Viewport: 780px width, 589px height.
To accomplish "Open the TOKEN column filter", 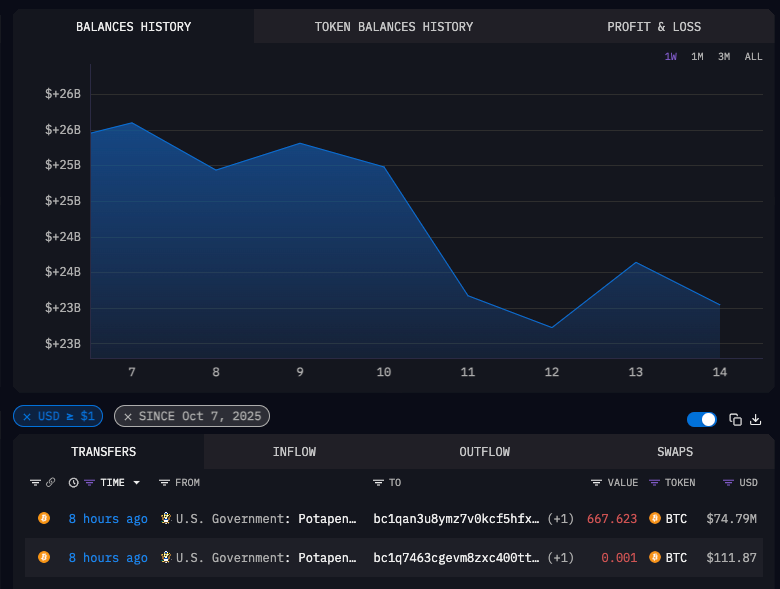I will coord(655,483).
